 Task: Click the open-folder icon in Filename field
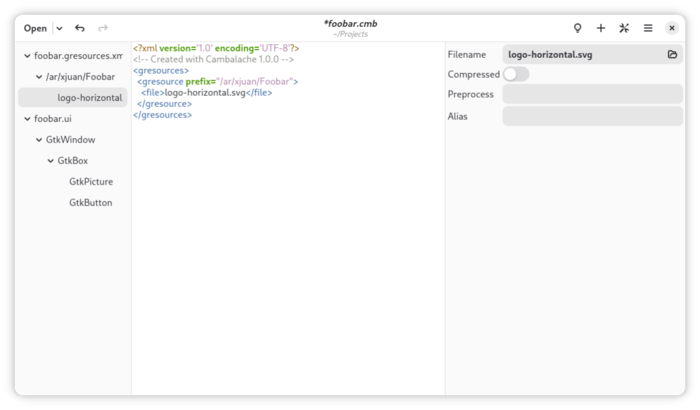(x=672, y=55)
